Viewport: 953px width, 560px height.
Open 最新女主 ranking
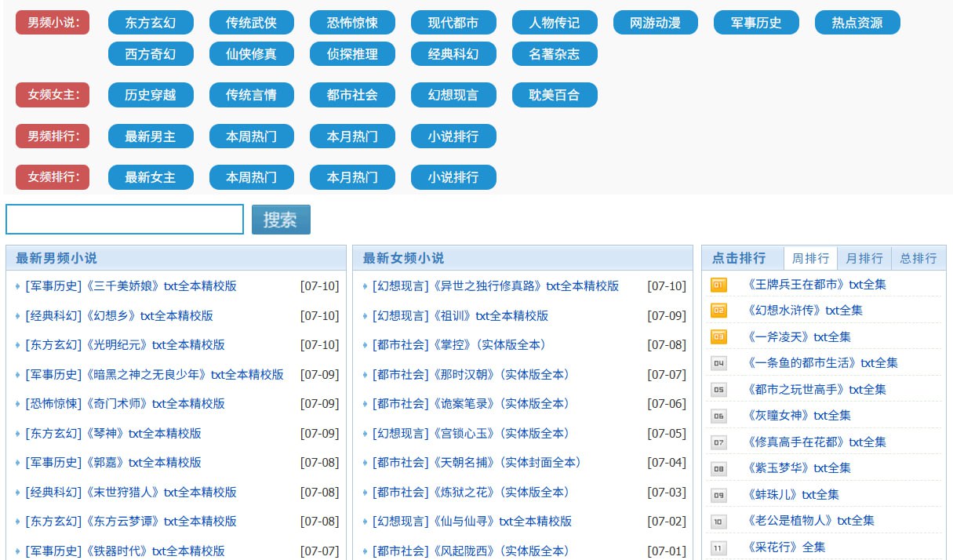tap(151, 177)
